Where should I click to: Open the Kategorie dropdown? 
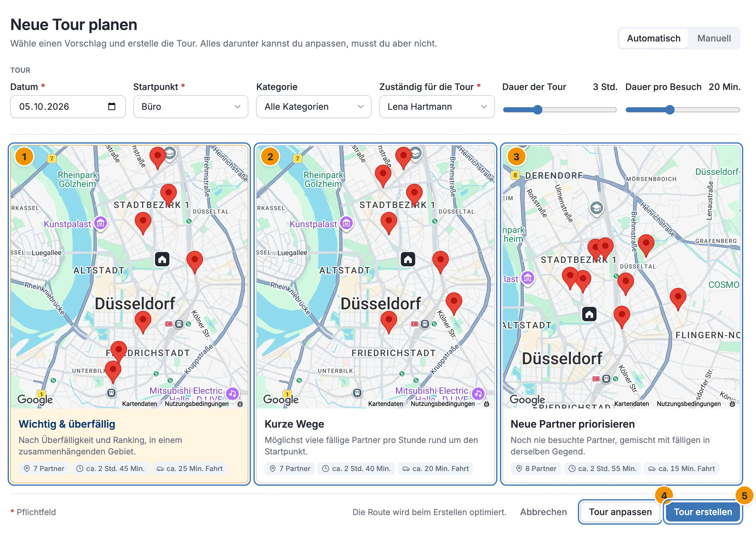click(x=314, y=107)
